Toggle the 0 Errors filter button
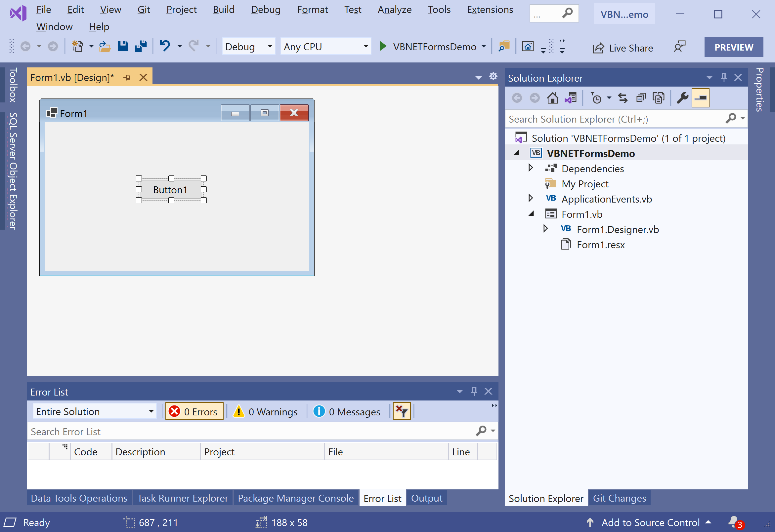 [x=194, y=411]
